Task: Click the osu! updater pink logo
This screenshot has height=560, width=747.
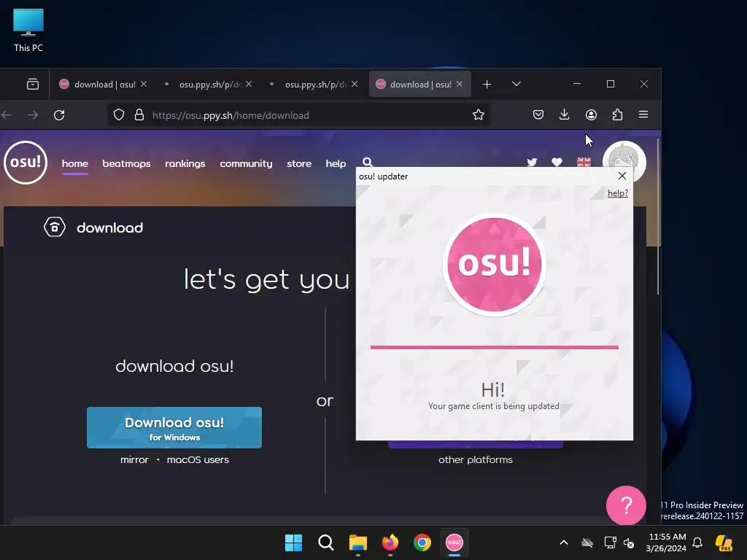Action: pos(495,264)
